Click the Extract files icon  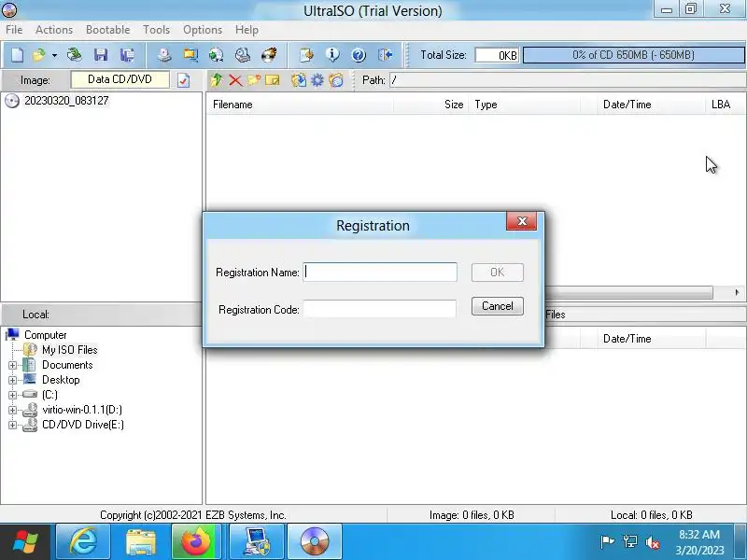tap(299, 80)
